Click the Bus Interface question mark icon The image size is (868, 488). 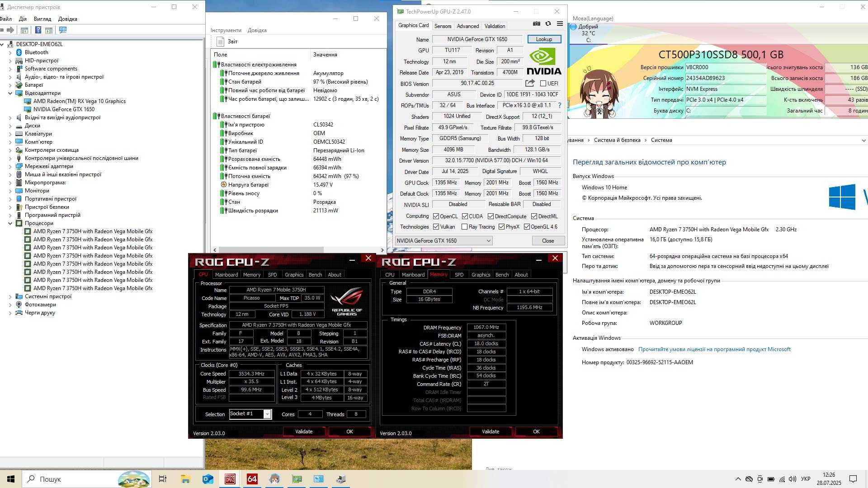pos(559,105)
